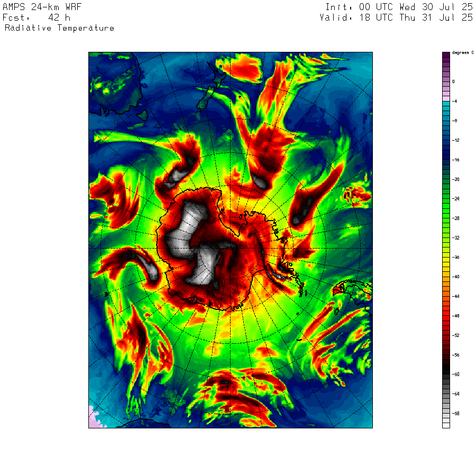Select the 0 label on the color scale
The height and width of the screenshot is (476, 476).
point(453,81)
